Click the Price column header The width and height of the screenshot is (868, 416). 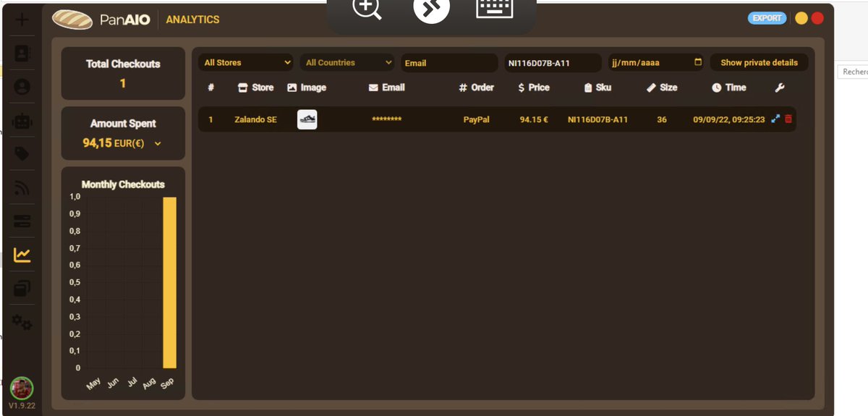pyautogui.click(x=534, y=88)
